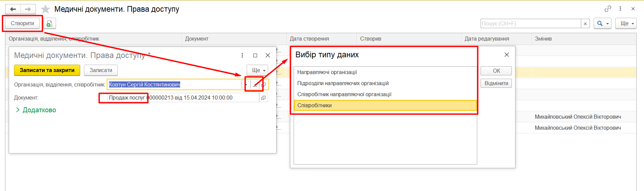644x191 pixels.
Task: Open the three-dot menu in the main window header
Action: 620,9
